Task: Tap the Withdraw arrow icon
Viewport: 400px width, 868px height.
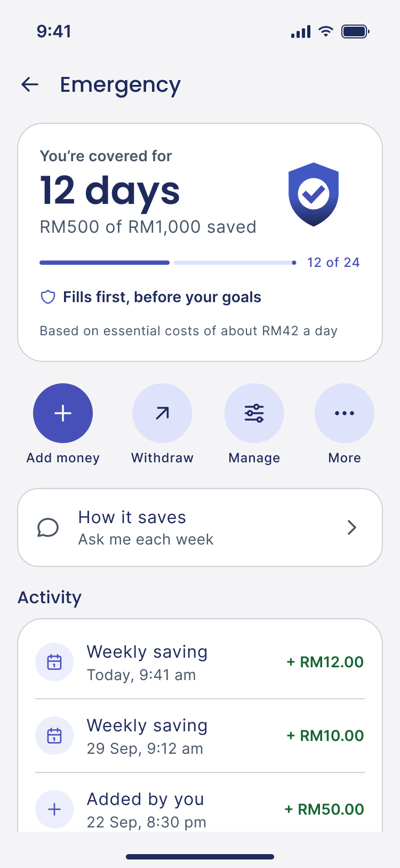Action: 162,413
